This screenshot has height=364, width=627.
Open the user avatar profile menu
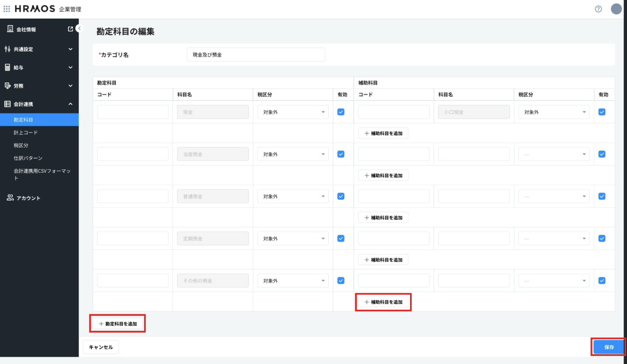coord(616,9)
